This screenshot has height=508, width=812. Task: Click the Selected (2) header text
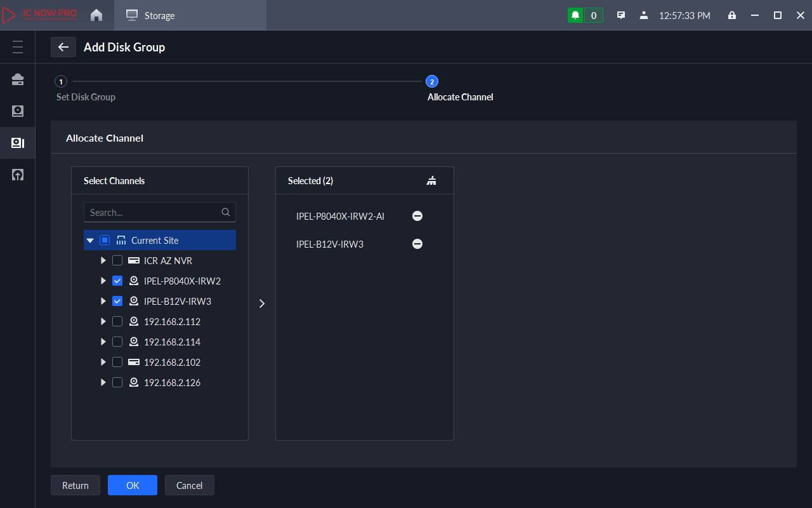(310, 181)
